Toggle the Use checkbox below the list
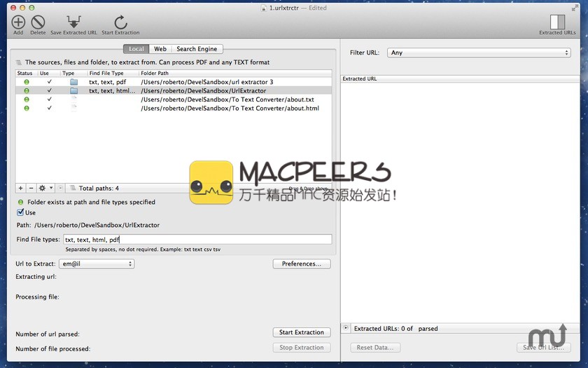 [20, 212]
